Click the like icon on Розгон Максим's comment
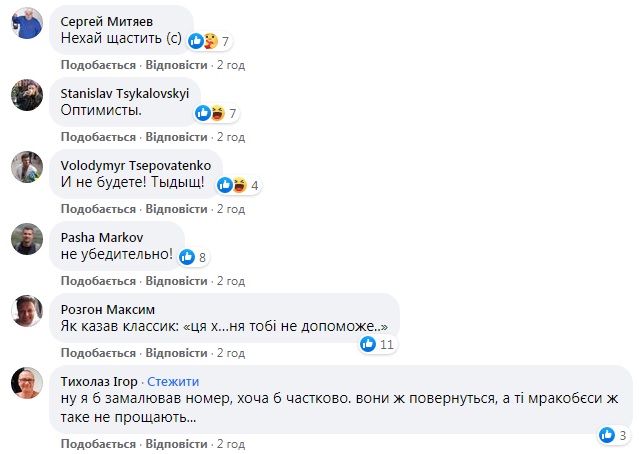The image size is (639, 454). [368, 344]
